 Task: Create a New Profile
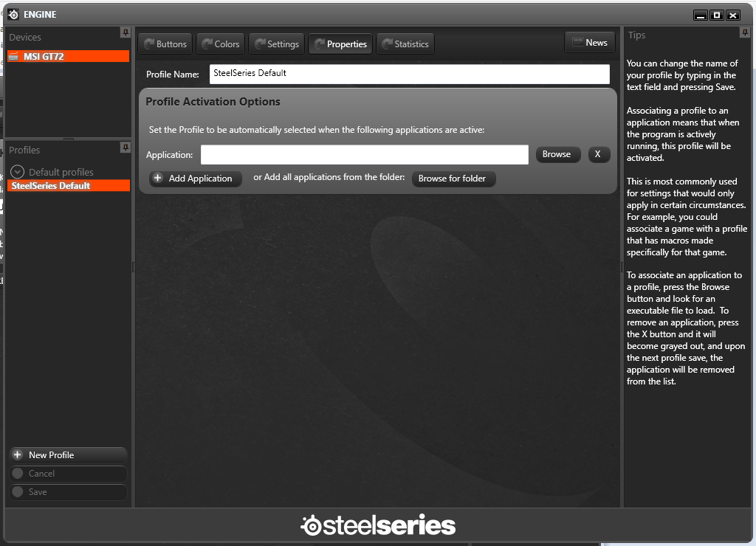(68, 455)
